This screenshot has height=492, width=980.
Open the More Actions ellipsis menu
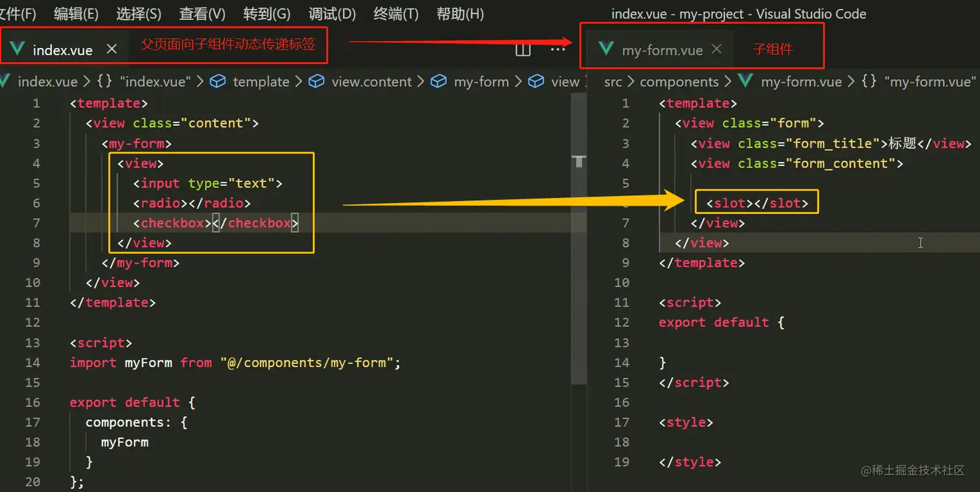point(557,49)
